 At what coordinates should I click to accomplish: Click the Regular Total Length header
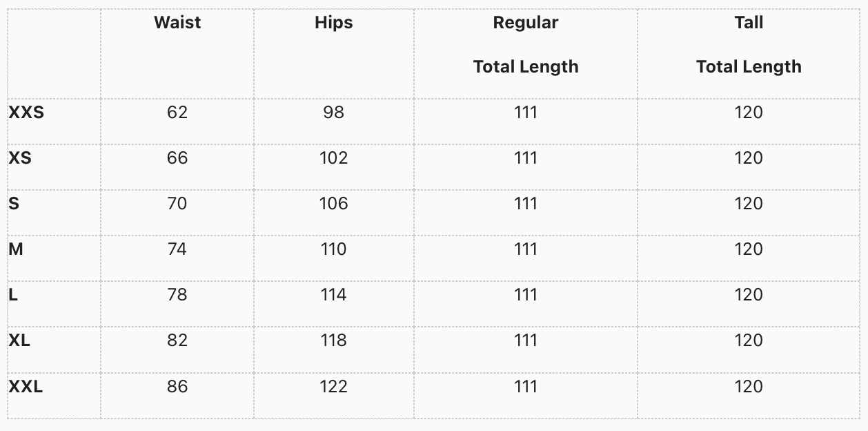tap(526, 45)
